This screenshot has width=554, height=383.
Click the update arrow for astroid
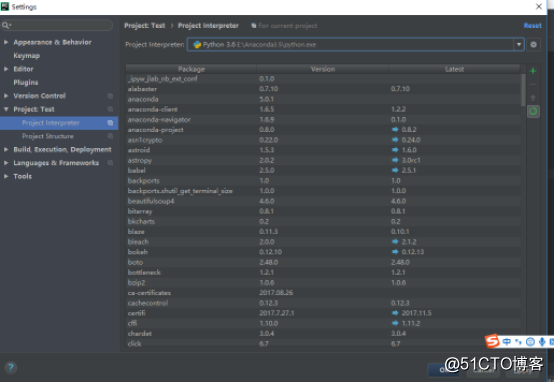(x=395, y=150)
